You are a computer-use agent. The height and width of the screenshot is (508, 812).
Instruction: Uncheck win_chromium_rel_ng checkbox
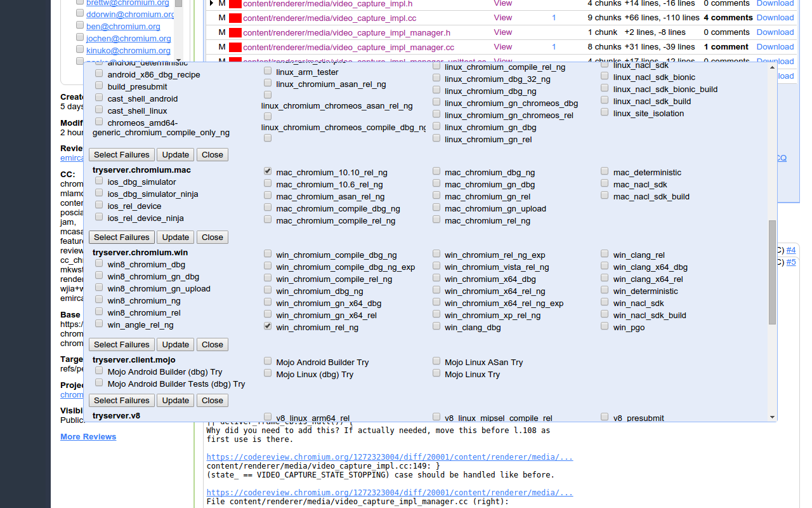(268, 326)
